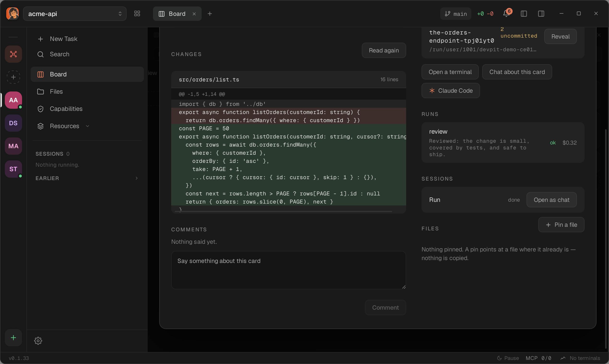Image resolution: width=609 pixels, height=364 pixels.
Task: Open Search in the sidebar
Action: point(87,54)
